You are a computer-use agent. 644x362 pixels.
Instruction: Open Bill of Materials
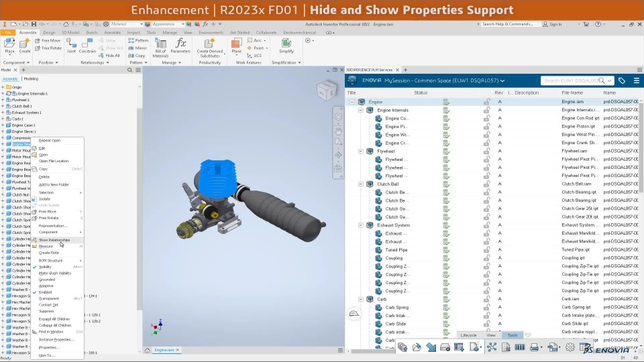point(160,48)
